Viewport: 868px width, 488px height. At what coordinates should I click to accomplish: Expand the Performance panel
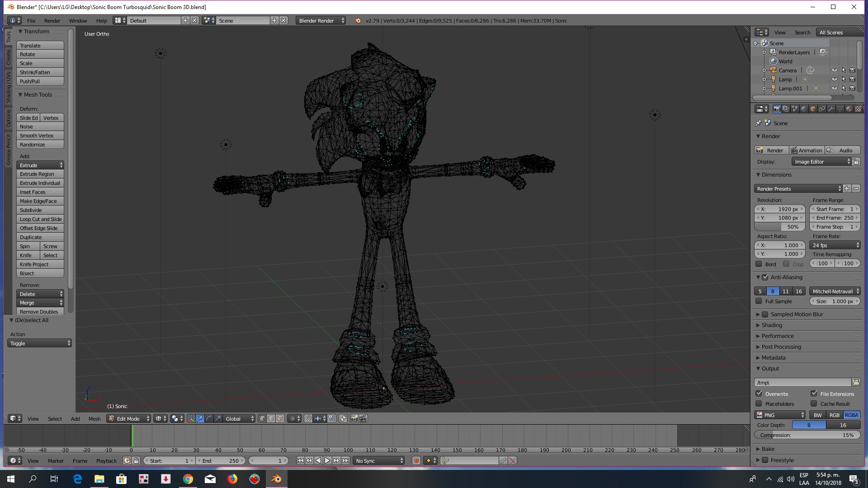pos(777,336)
